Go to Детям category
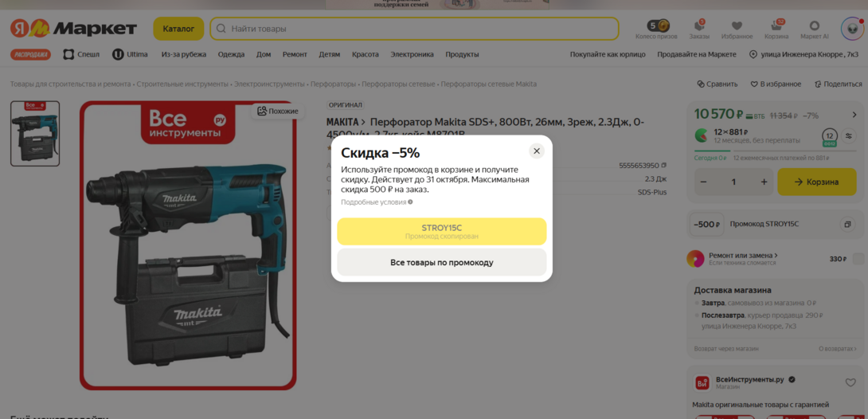The image size is (868, 419). [330, 54]
